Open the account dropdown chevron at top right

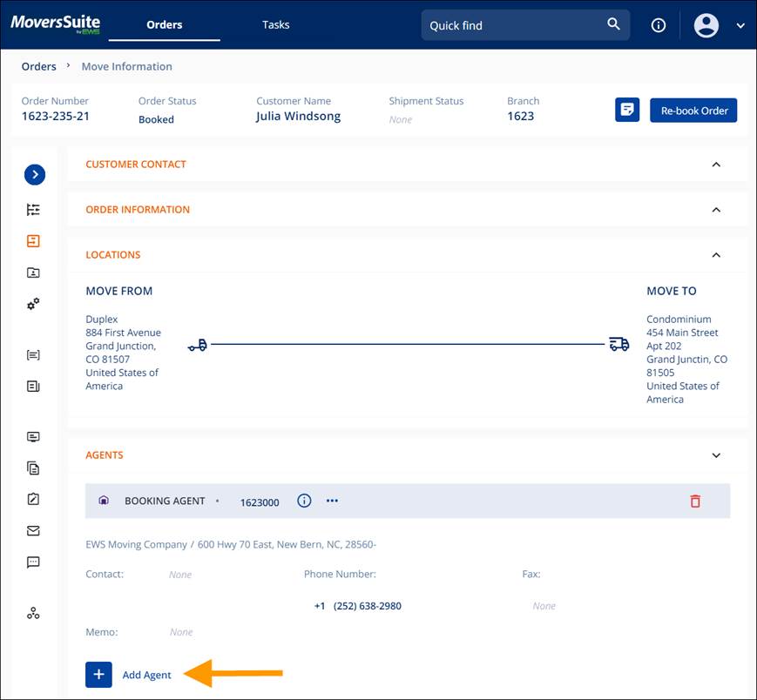coord(740,25)
